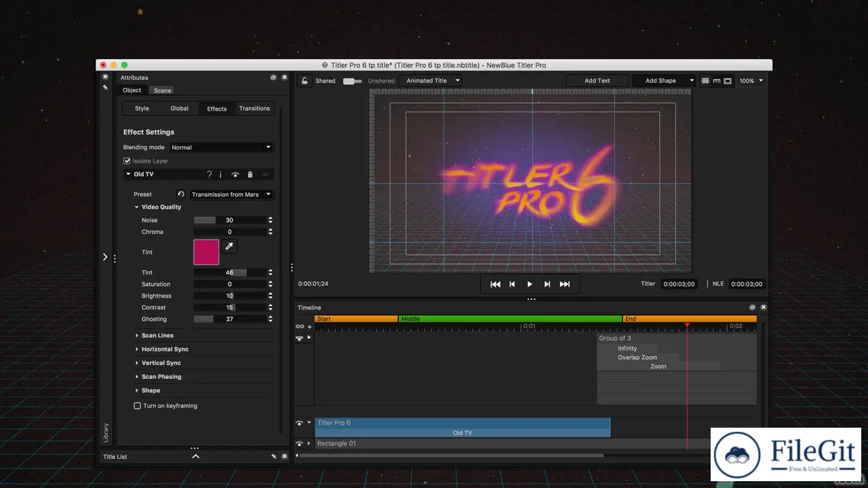This screenshot has width=868, height=488.
Task: Open the Transmission from Mars preset dropdown
Action: point(231,195)
